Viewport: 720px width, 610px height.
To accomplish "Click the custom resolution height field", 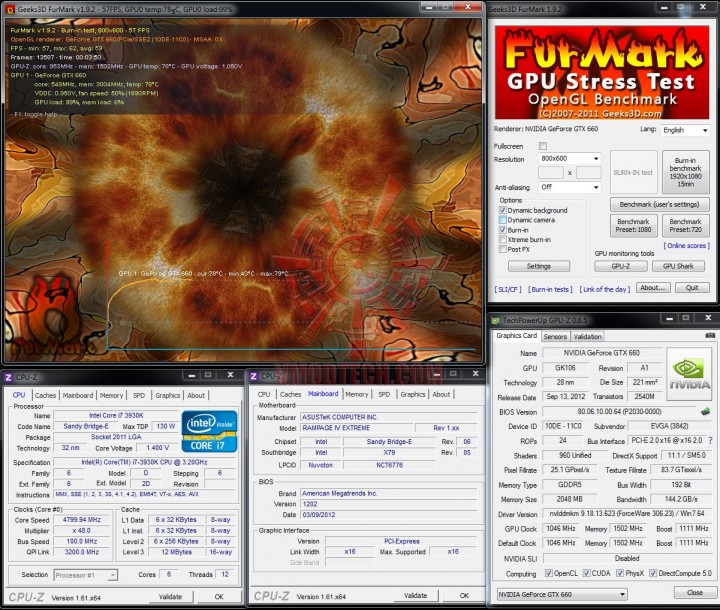I will click(x=589, y=173).
